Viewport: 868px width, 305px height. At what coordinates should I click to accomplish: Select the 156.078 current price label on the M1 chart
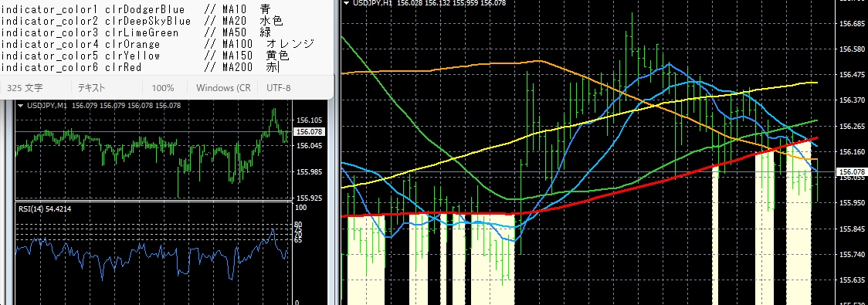pos(309,132)
